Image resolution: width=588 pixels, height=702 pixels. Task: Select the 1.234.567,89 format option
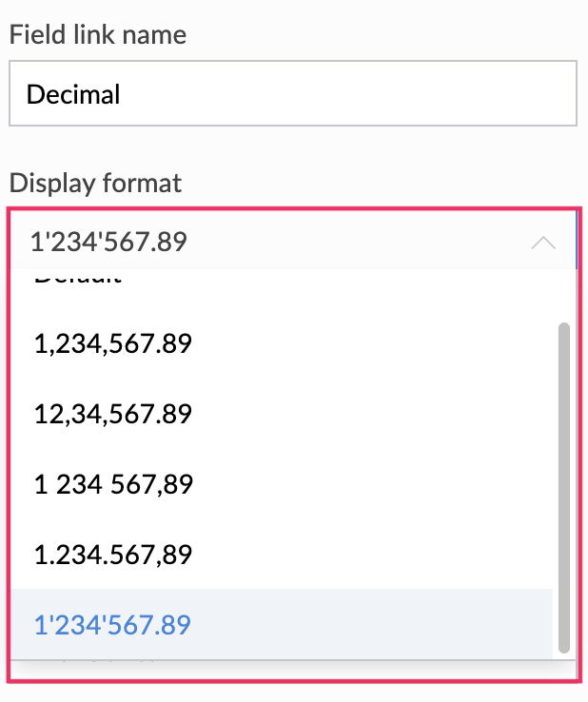pyautogui.click(x=113, y=555)
